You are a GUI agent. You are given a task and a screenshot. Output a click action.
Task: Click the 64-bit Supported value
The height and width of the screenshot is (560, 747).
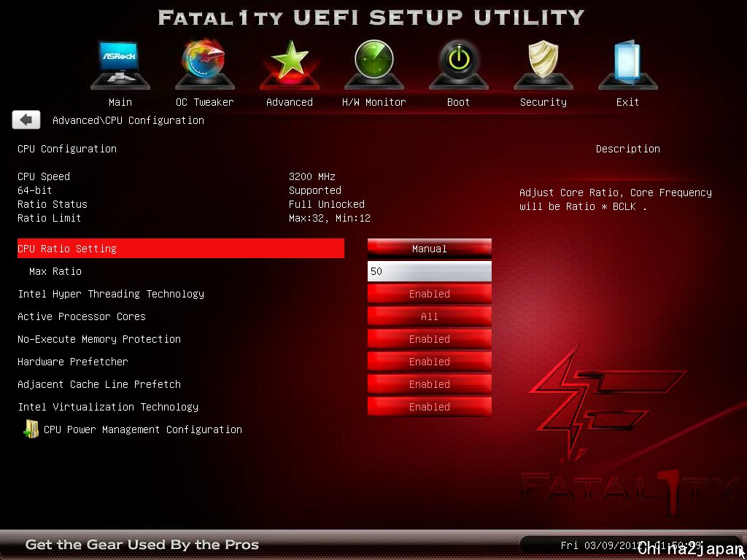[315, 190]
